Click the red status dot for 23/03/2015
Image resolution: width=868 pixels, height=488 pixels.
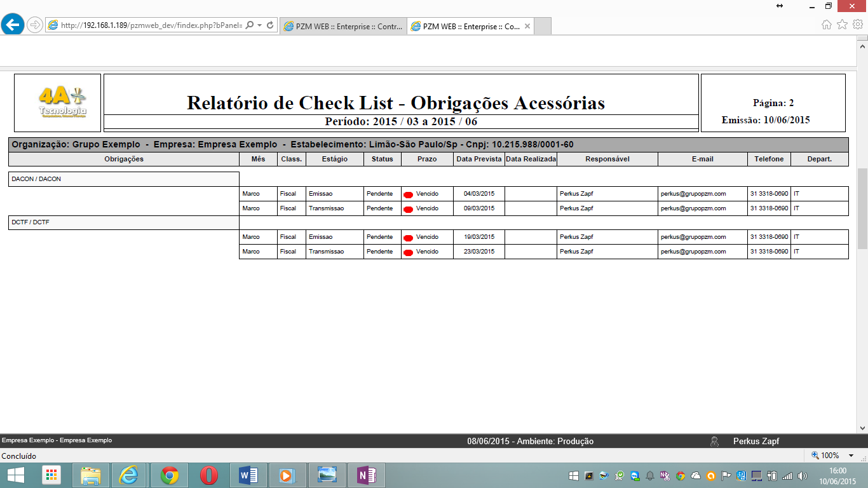[409, 252]
